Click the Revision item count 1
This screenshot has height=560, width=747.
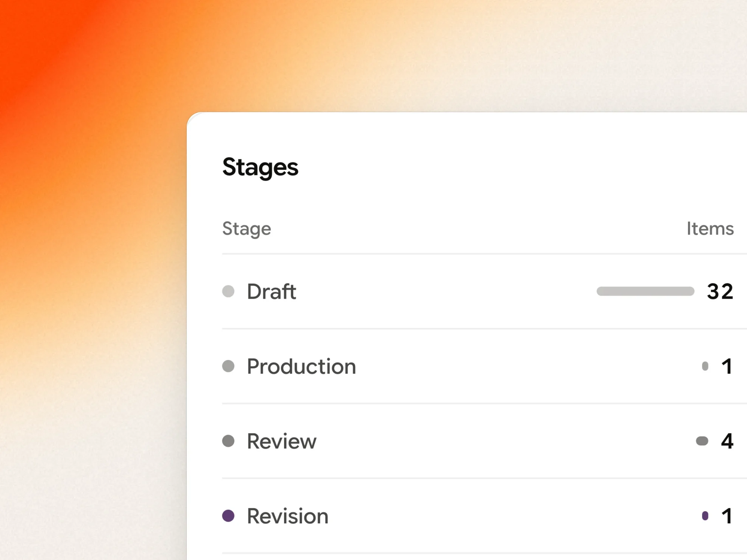[x=727, y=516]
